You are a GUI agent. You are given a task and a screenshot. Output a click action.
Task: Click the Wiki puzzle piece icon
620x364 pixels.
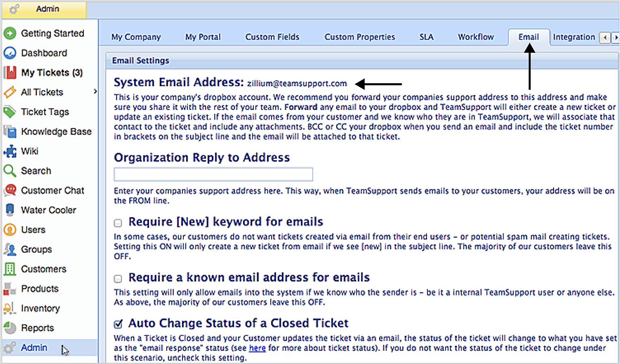pyautogui.click(x=10, y=151)
